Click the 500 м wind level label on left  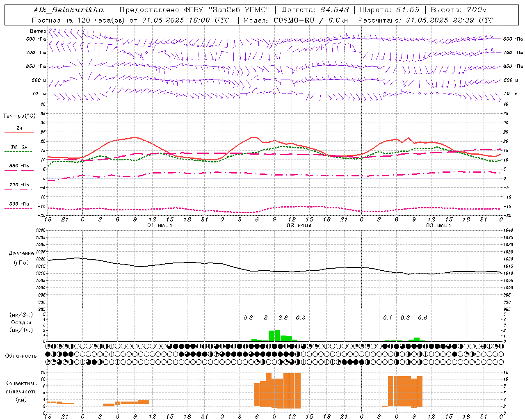click(39, 80)
